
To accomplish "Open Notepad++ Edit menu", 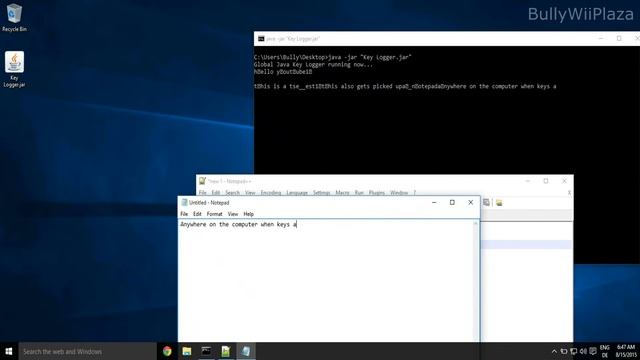I will pyautogui.click(x=216, y=193).
